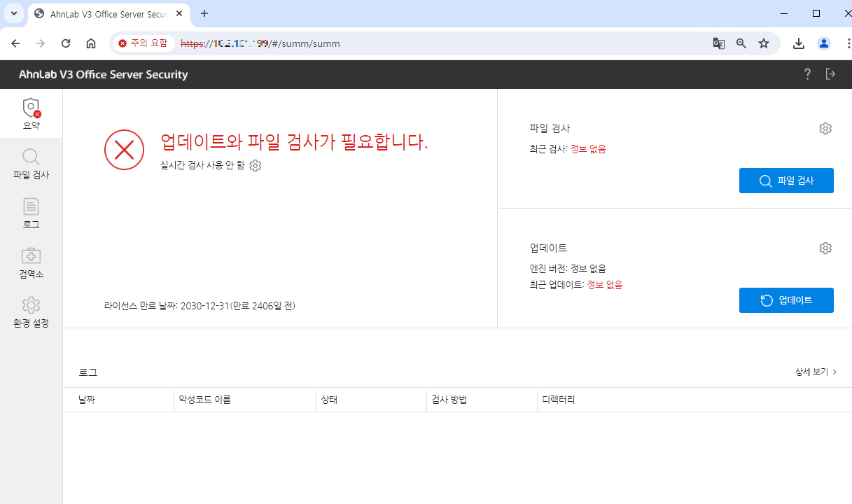Open the browser downloads icon
Image resolution: width=852 pixels, height=504 pixels.
click(799, 43)
